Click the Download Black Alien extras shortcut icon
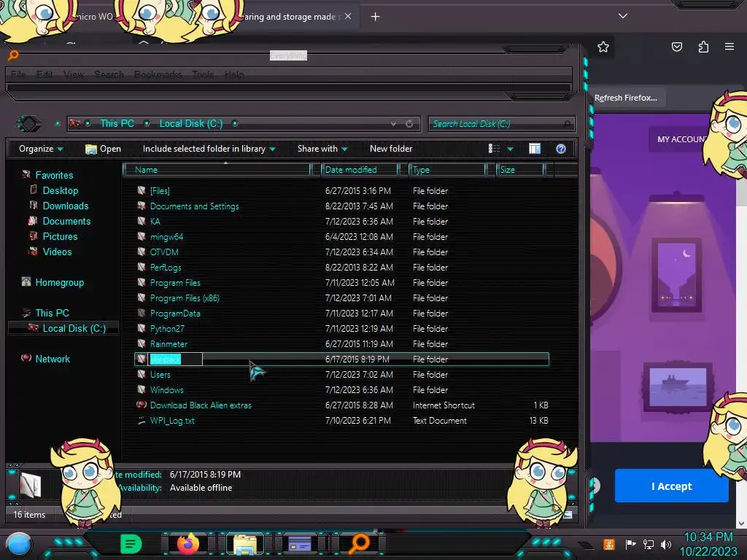The width and height of the screenshot is (747, 560). [142, 405]
